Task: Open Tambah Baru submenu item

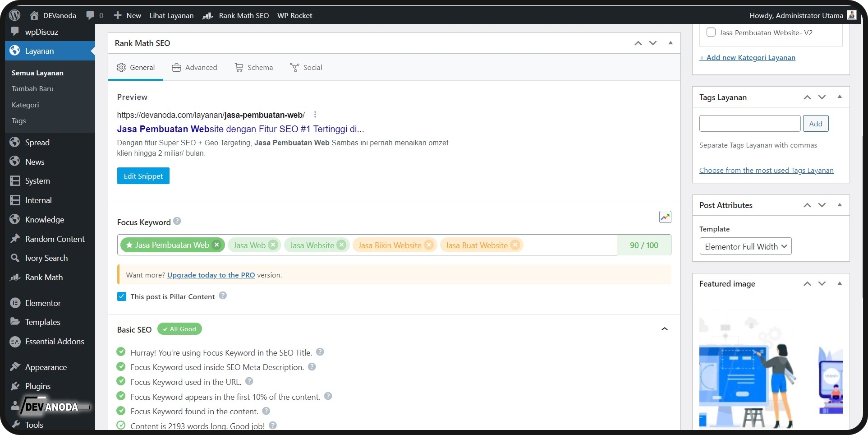Action: [x=32, y=89]
